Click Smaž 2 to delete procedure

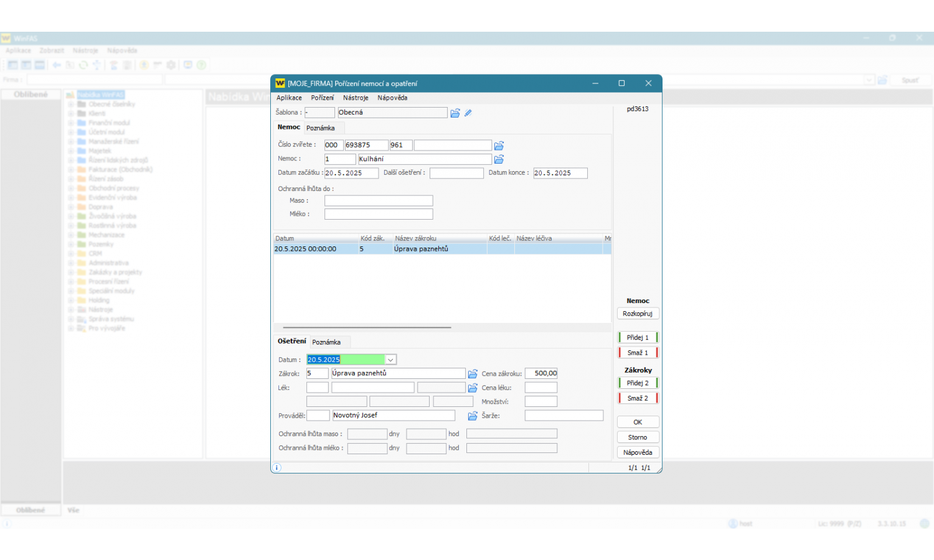click(638, 398)
